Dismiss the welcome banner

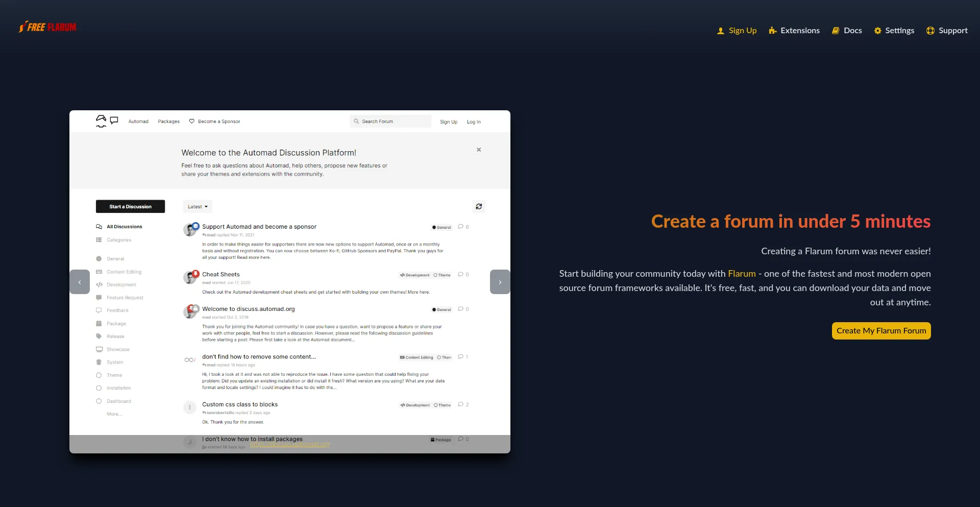479,150
